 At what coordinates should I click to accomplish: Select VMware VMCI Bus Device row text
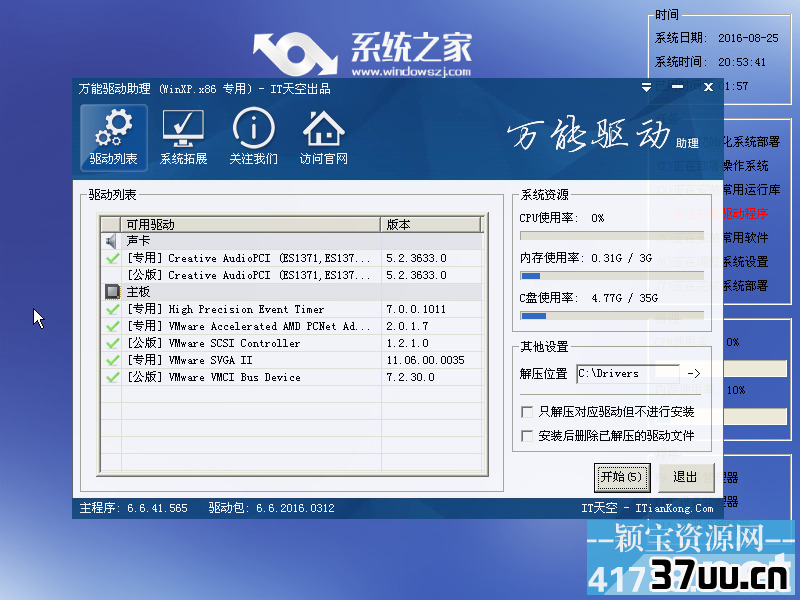point(214,377)
